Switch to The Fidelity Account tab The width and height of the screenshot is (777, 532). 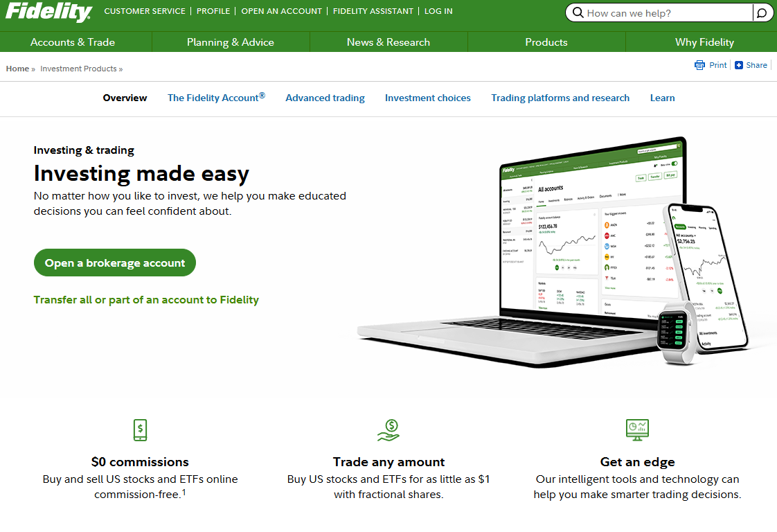216,97
